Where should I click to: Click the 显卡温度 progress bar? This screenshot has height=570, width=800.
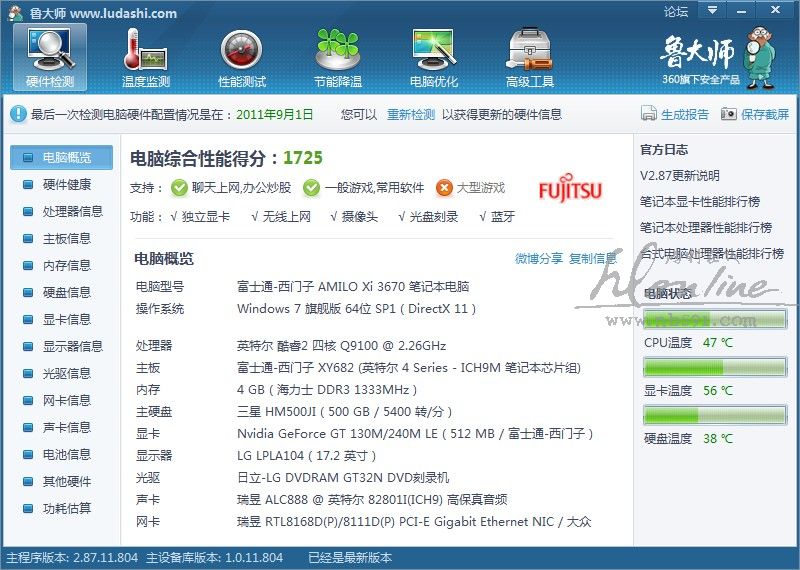(x=715, y=367)
